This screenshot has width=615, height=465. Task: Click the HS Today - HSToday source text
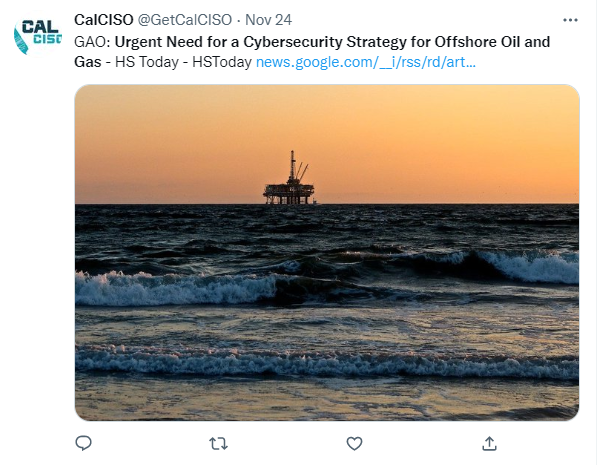pyautogui.click(x=183, y=62)
